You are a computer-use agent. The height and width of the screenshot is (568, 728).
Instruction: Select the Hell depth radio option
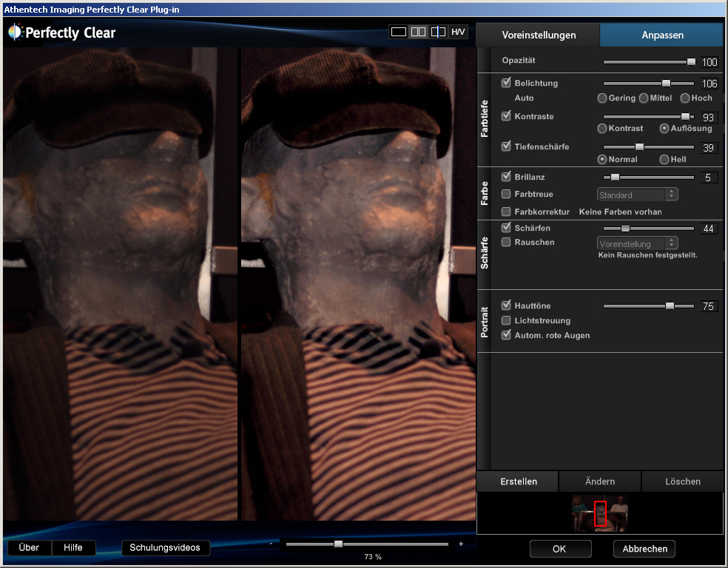click(x=664, y=159)
